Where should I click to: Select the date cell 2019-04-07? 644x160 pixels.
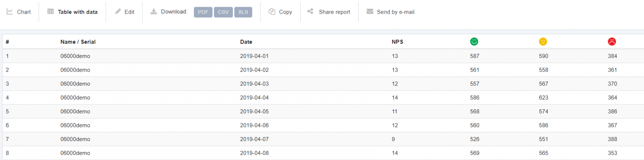[254, 139]
